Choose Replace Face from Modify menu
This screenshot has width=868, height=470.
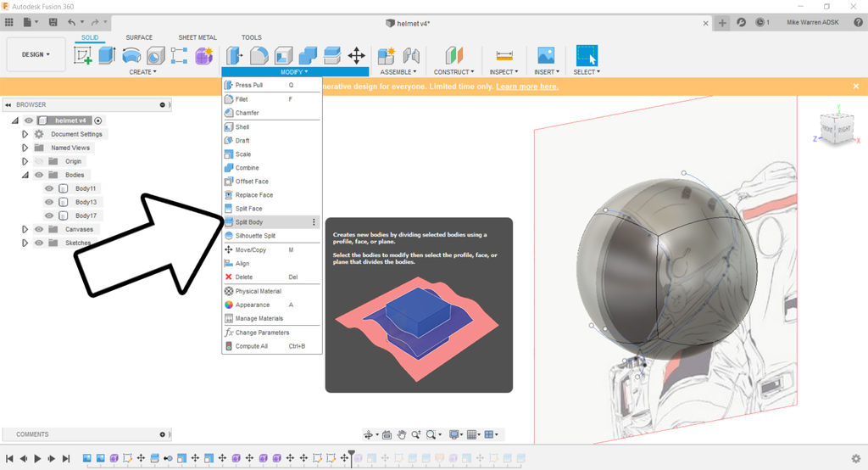click(x=271, y=195)
